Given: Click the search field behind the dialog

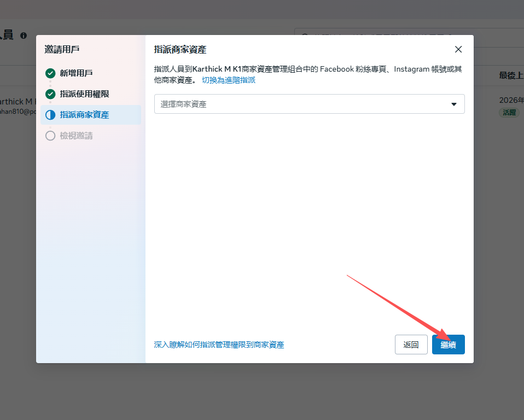Looking at the screenshot, I should click(x=492, y=36).
